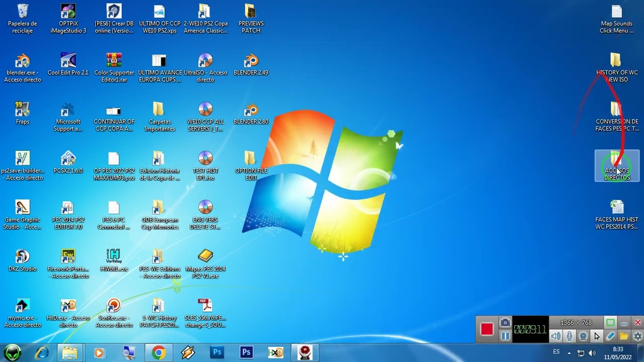Viewport: 644px width, 362px height.
Task: Select OF PES 2022 PS2 MAXXUM93.psu file
Action: pyautogui.click(x=114, y=166)
